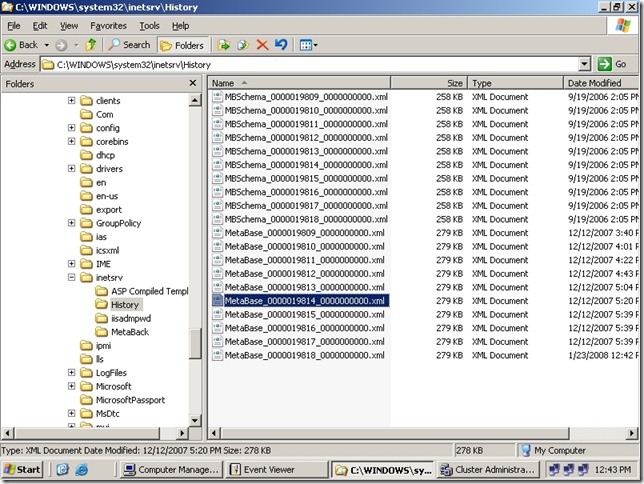Screen dimensions: 644x484
Task: Select MetaBase_0000019816_0000000000.xml file name
Action: tap(305, 328)
